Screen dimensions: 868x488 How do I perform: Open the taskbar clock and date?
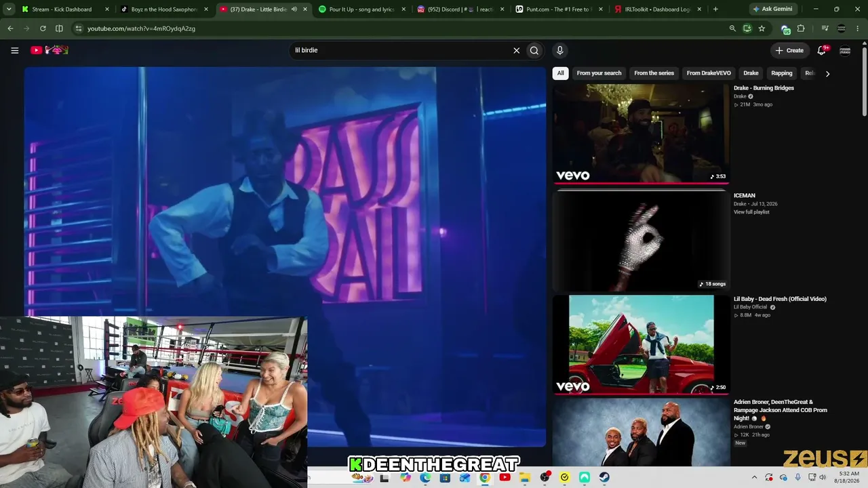pyautogui.click(x=848, y=478)
